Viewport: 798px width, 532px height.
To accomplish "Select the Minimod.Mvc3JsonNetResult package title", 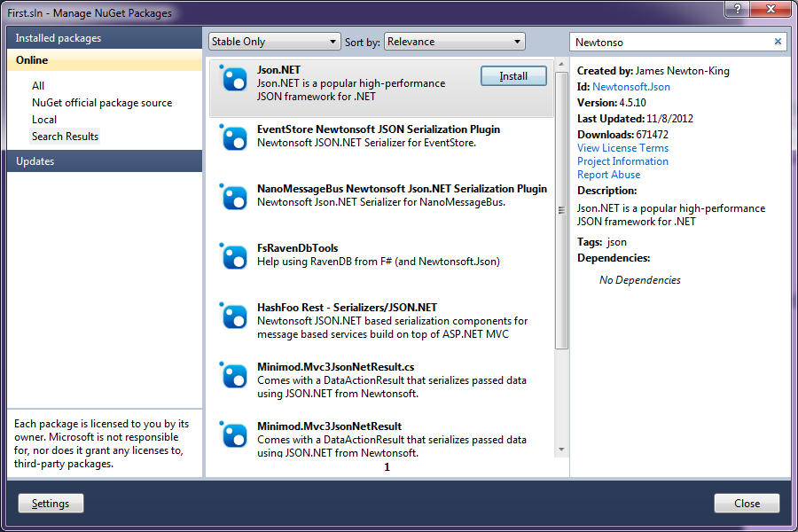I will (329, 426).
